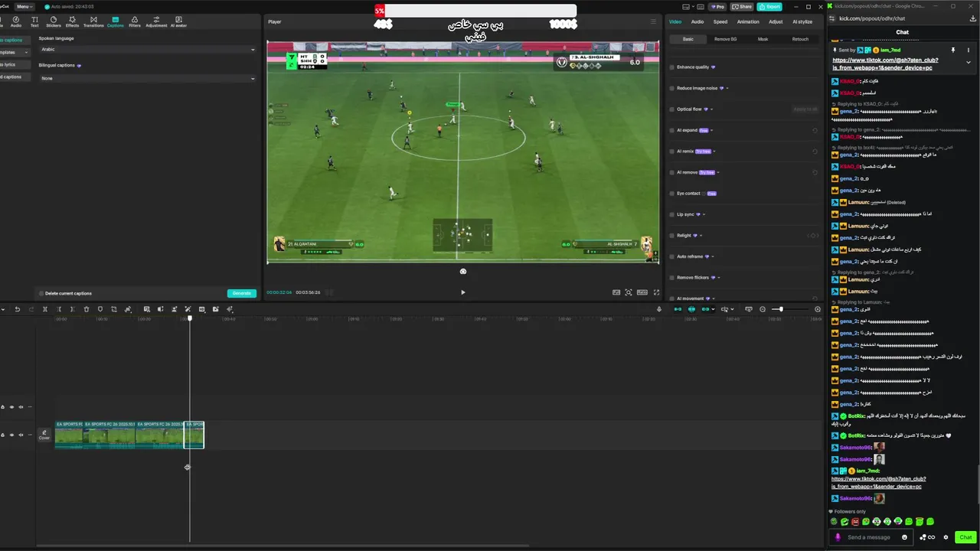This screenshot has width=980, height=551.
Task: Select the Remove BG sub-tab
Action: (725, 39)
